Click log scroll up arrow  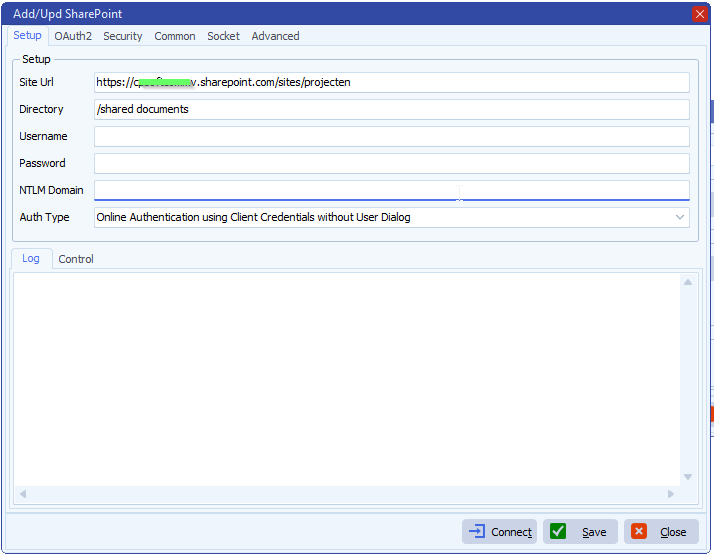tap(688, 282)
